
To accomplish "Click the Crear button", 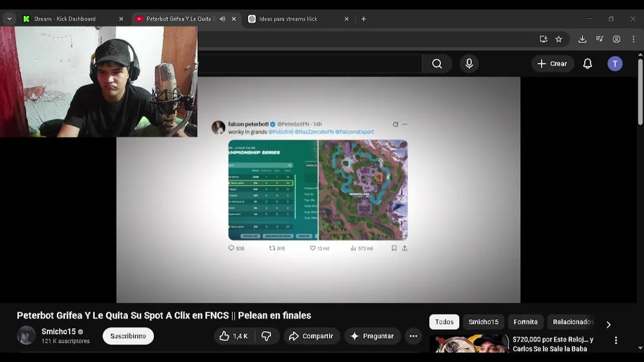I will point(552,64).
